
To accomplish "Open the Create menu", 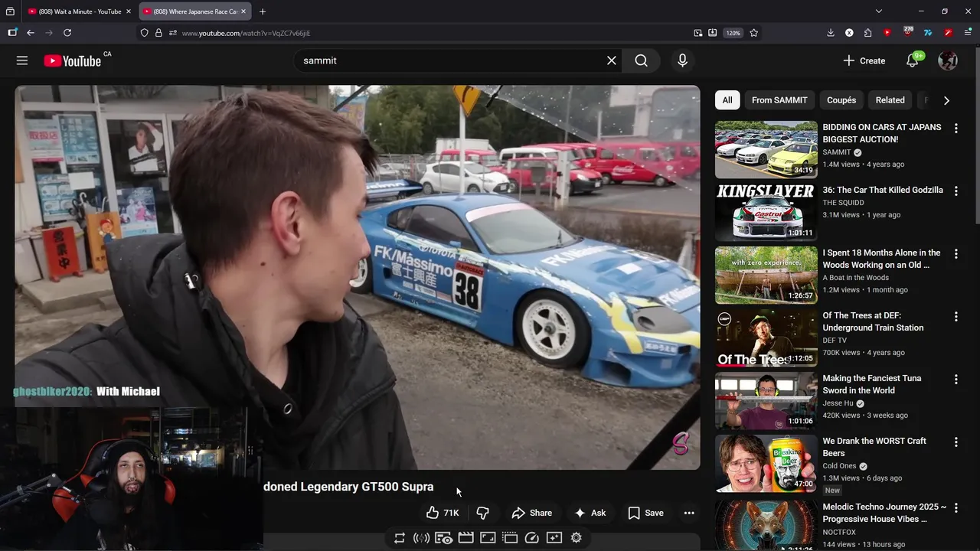I will coord(864,60).
